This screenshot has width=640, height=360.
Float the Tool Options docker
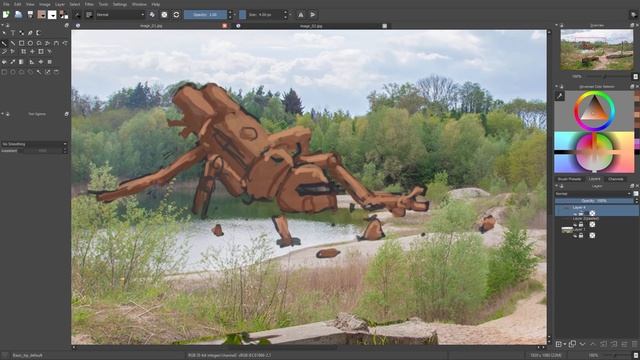click(x=67, y=114)
